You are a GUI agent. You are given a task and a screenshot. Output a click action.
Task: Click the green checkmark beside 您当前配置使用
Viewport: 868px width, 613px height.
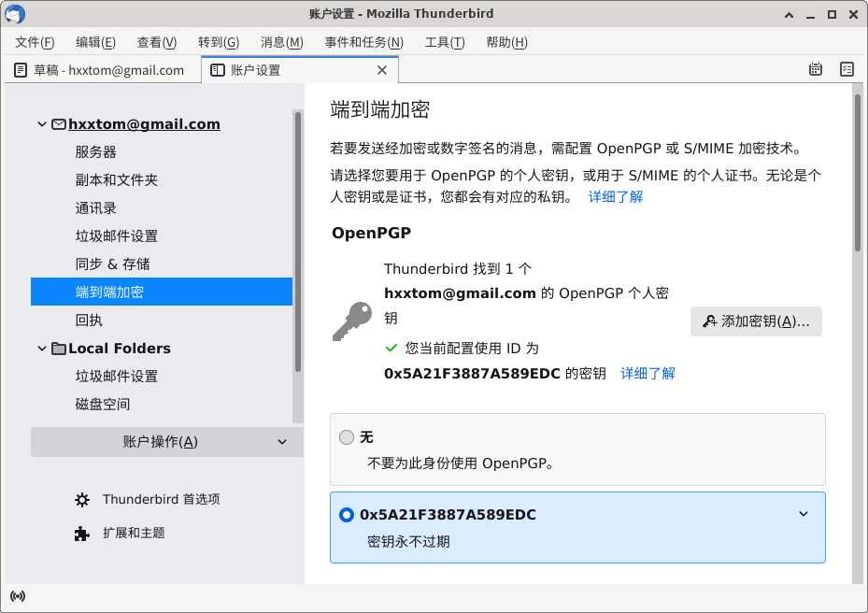click(x=391, y=349)
